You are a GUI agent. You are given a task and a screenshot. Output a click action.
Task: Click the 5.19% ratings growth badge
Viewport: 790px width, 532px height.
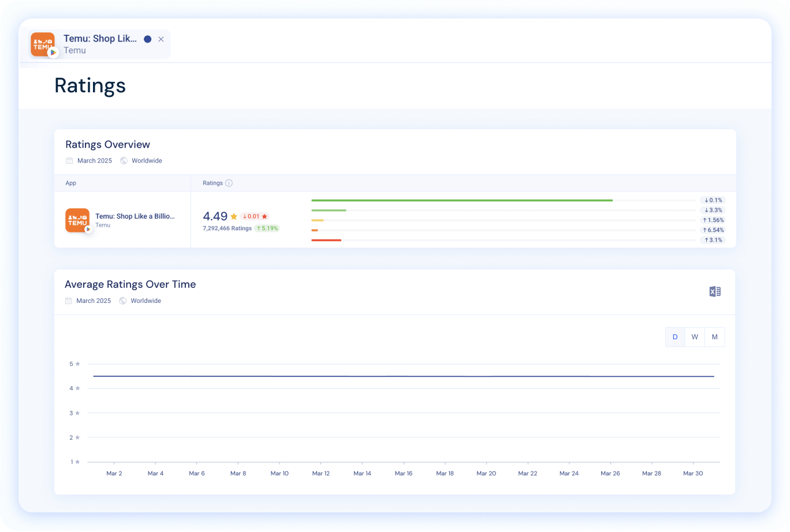coord(266,228)
